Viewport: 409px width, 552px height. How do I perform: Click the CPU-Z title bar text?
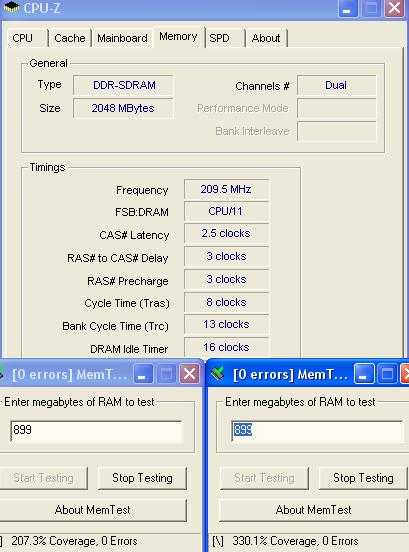pyautogui.click(x=42, y=8)
